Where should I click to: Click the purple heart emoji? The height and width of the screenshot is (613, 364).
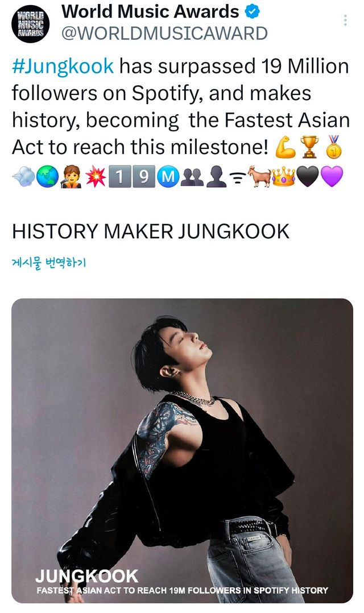(332, 178)
